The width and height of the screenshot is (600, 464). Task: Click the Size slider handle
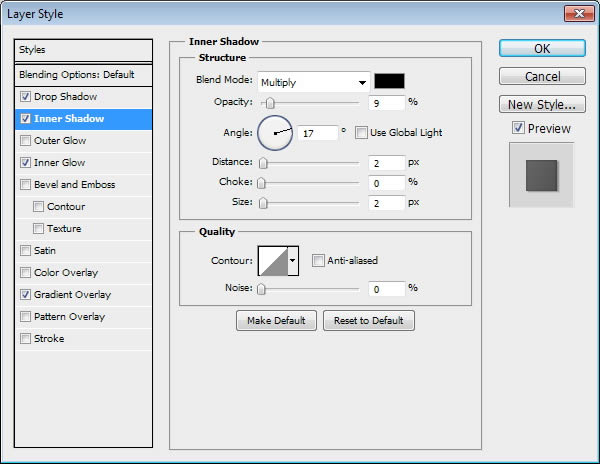coord(263,203)
